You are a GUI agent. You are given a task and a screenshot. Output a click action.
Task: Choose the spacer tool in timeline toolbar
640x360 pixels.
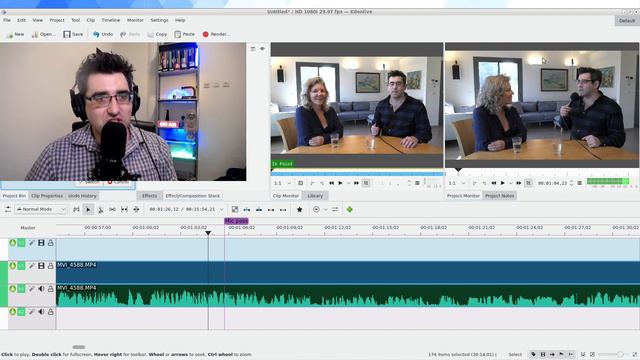(112, 209)
